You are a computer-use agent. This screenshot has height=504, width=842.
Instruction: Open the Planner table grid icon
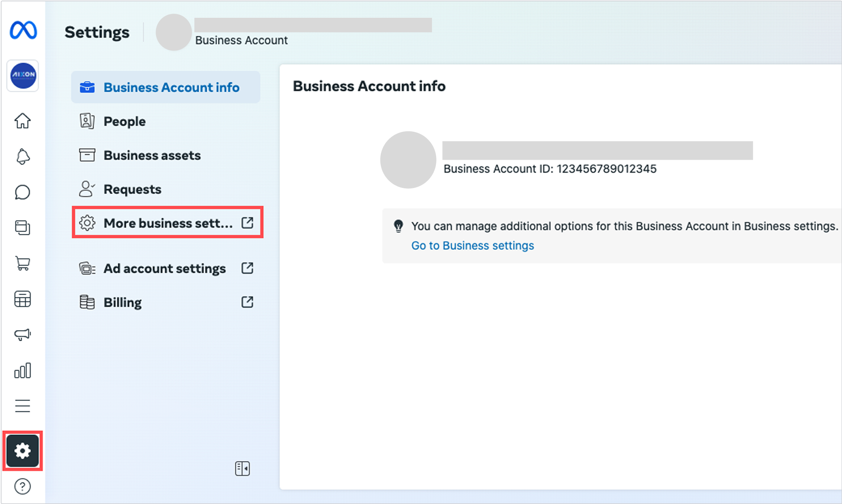click(x=23, y=299)
